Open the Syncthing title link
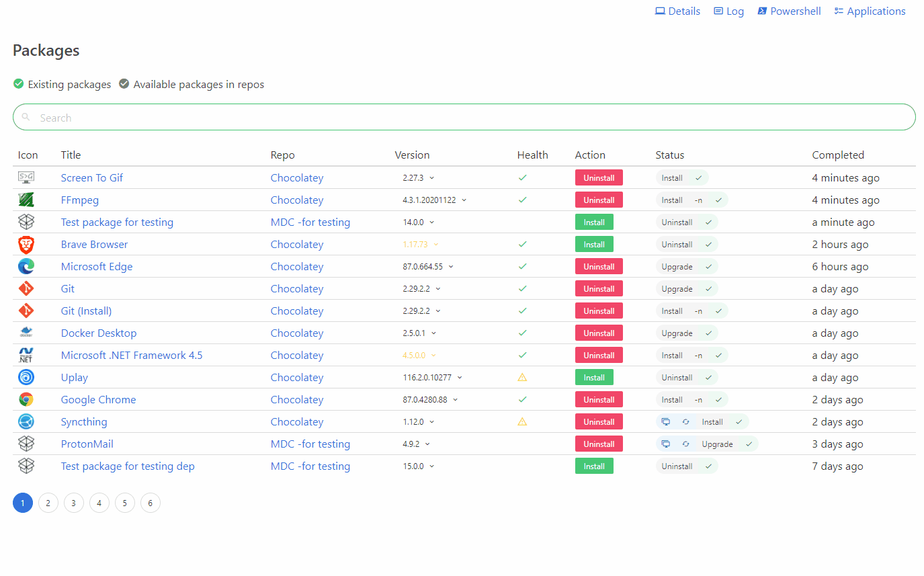 [x=84, y=421]
